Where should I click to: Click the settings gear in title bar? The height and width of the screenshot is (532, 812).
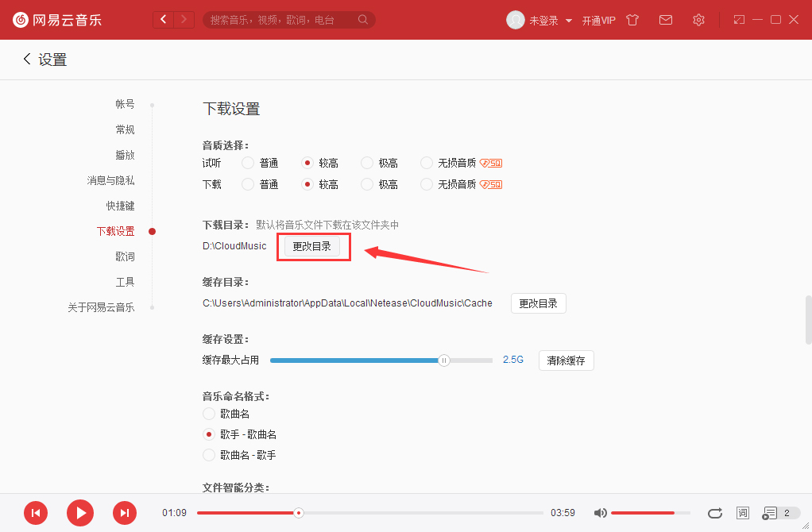coord(698,20)
